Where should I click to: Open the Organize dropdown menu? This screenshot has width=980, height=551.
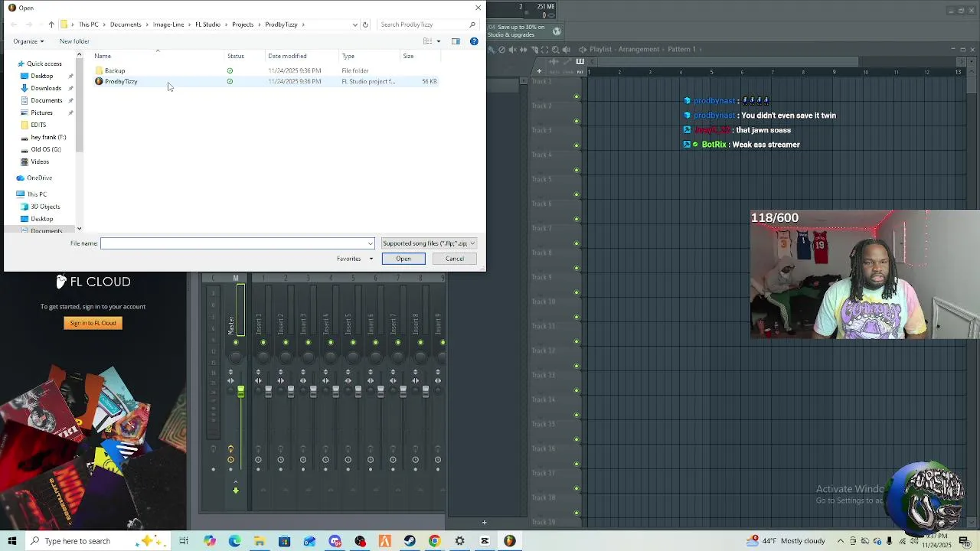pyautogui.click(x=28, y=41)
